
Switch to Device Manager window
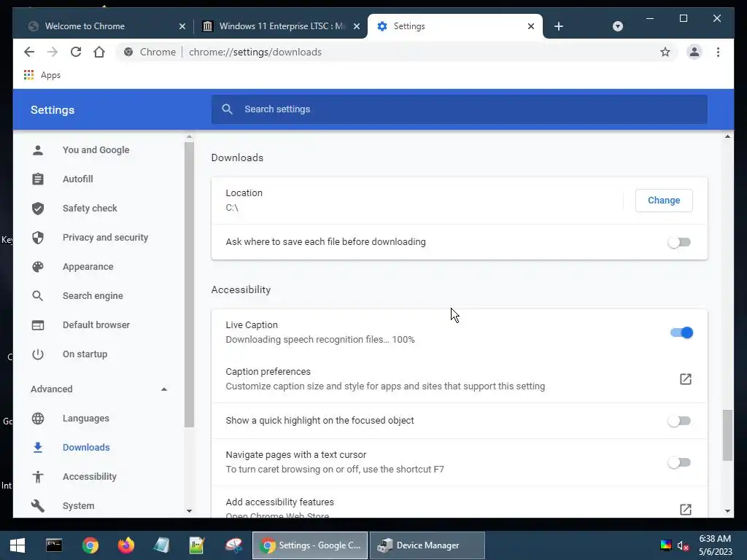pyautogui.click(x=427, y=545)
